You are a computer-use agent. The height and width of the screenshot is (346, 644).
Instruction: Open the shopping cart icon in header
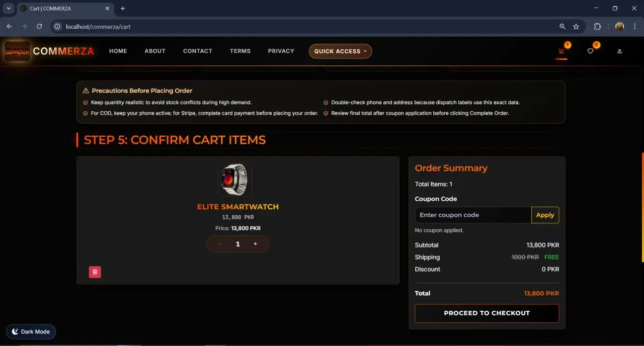pos(561,51)
